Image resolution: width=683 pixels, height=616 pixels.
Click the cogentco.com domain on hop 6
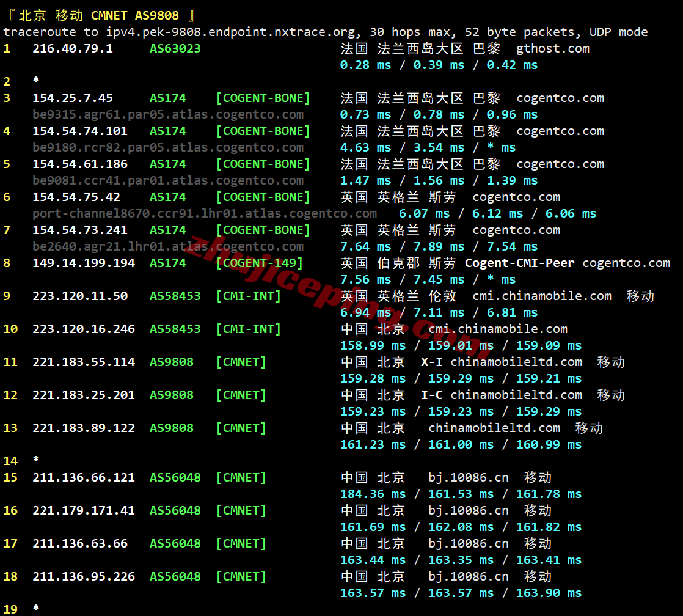click(515, 197)
